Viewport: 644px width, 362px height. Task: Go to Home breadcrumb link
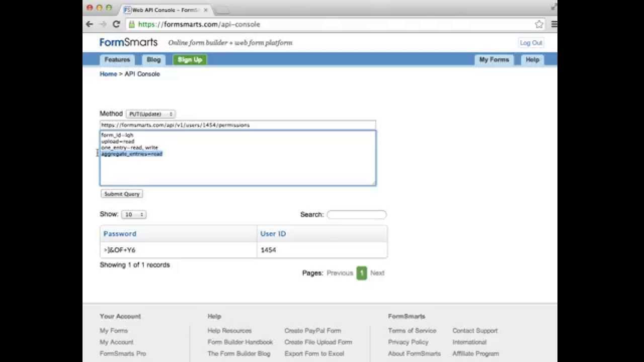pos(108,74)
